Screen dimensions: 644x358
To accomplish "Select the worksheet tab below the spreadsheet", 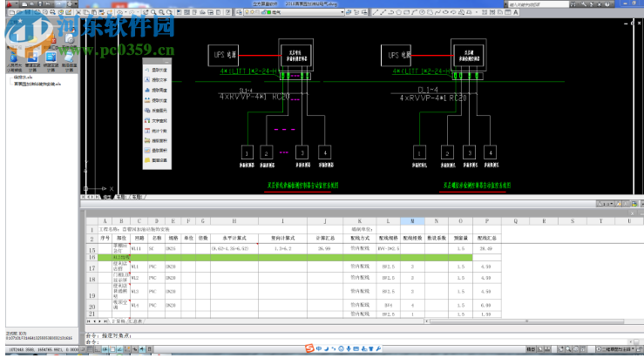I will click(116, 321).
